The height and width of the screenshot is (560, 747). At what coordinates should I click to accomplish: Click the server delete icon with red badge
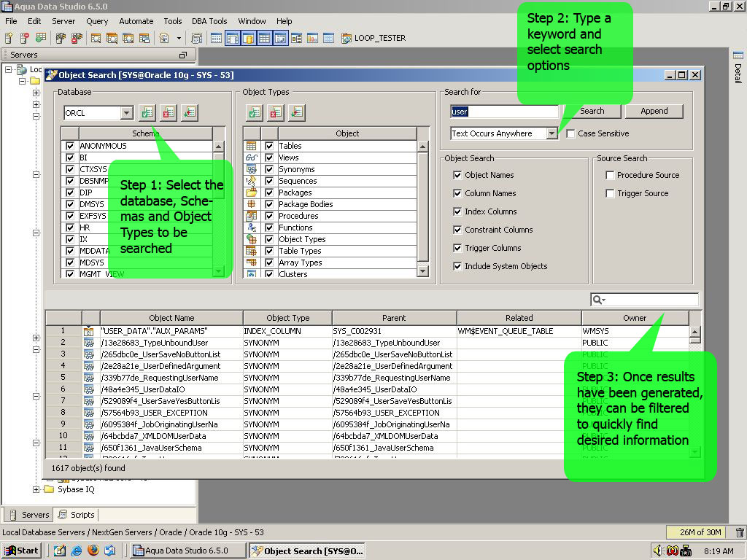click(x=25, y=38)
